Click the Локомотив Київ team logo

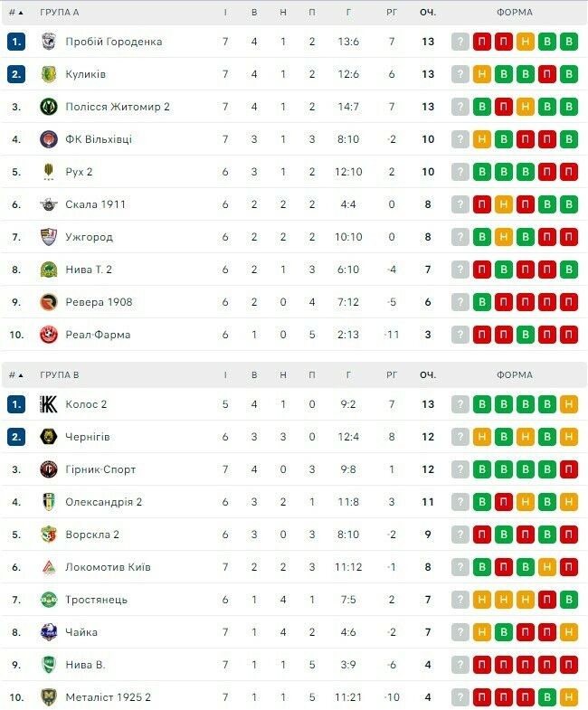[x=49, y=567]
